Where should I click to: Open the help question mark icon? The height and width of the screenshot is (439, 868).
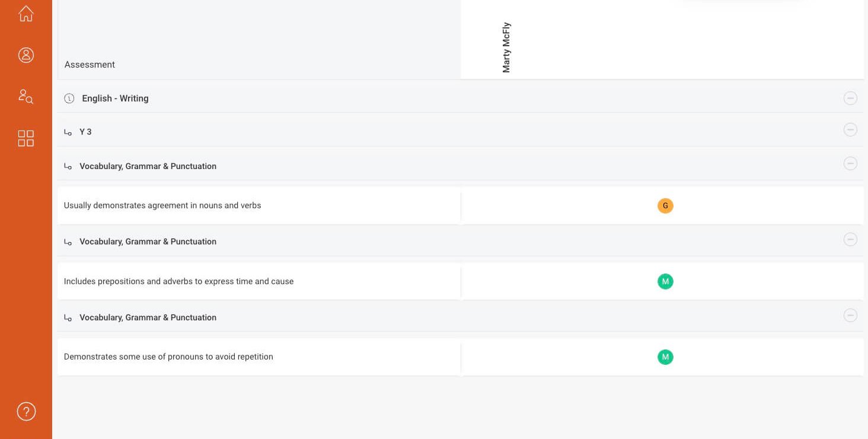point(26,411)
